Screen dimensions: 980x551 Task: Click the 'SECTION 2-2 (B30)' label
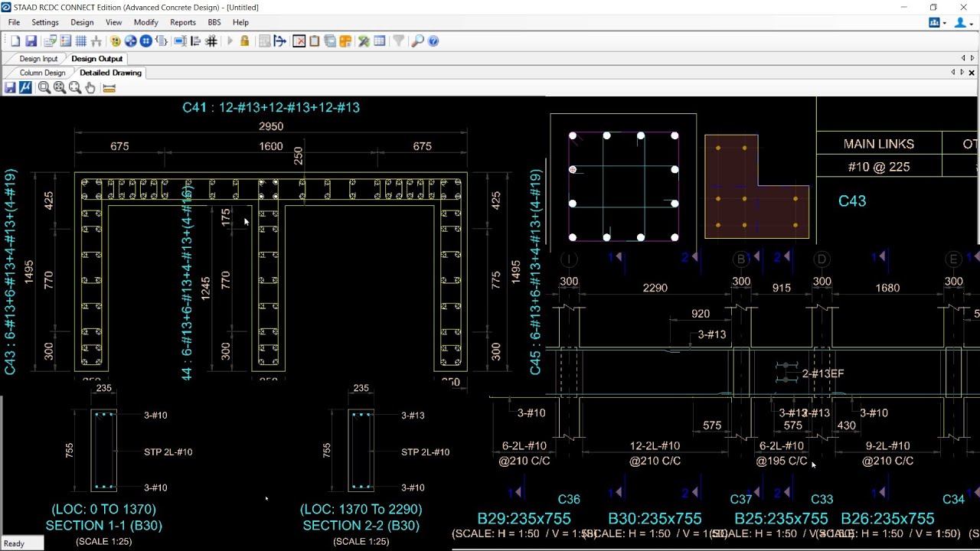point(361,526)
